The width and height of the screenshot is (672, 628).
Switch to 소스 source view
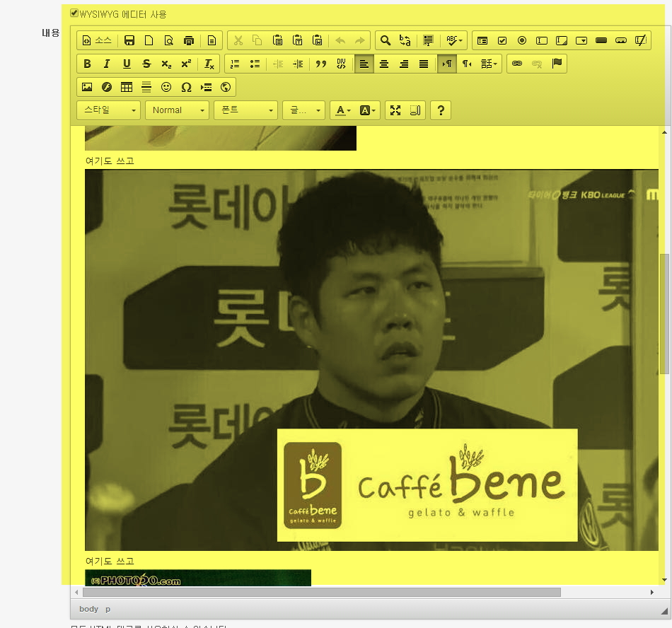pos(97,40)
